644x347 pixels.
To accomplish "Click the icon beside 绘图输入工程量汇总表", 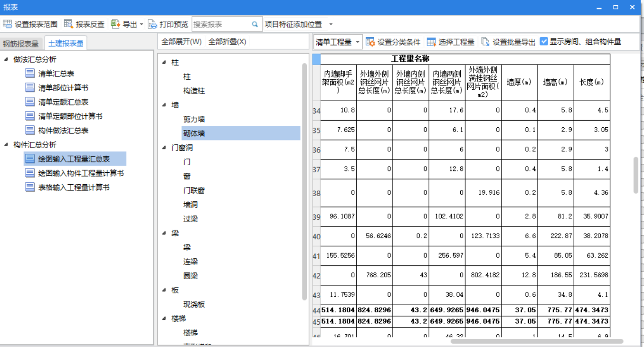I will click(30, 159).
